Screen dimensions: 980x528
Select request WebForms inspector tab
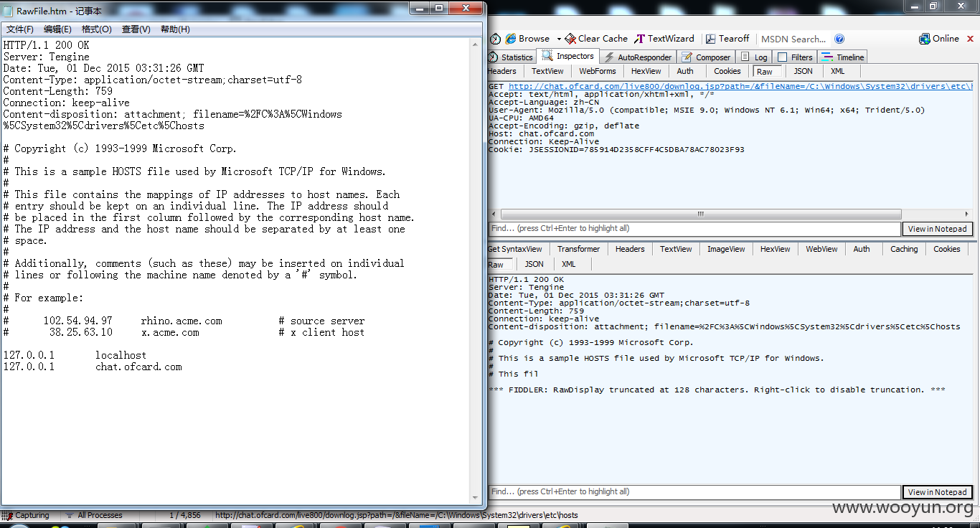(x=598, y=71)
